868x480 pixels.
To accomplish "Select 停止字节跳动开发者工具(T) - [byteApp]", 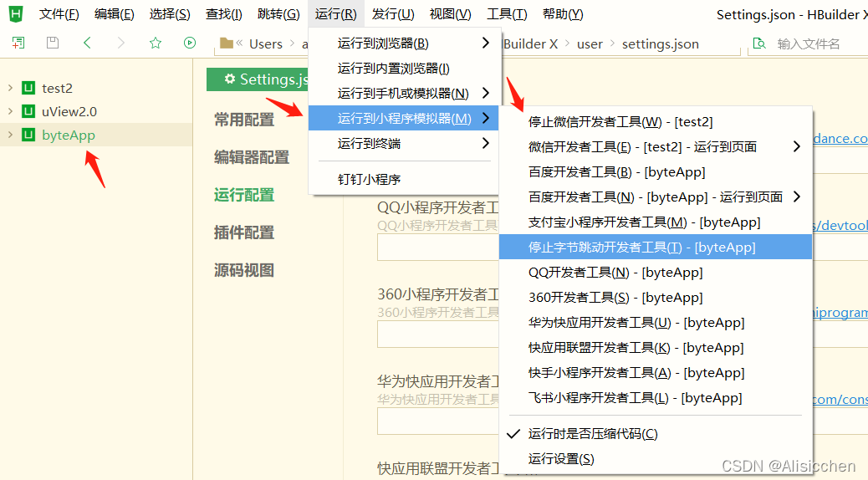I will tap(656, 247).
